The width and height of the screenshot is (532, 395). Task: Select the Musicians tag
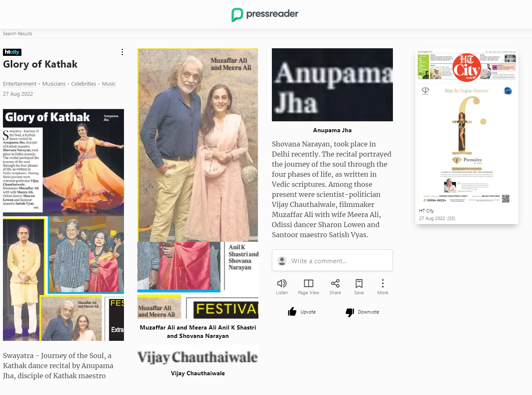click(x=54, y=84)
